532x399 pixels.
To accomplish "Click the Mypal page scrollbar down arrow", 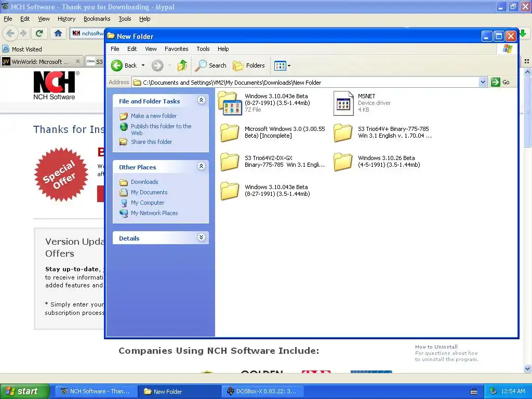I will tap(527, 368).
